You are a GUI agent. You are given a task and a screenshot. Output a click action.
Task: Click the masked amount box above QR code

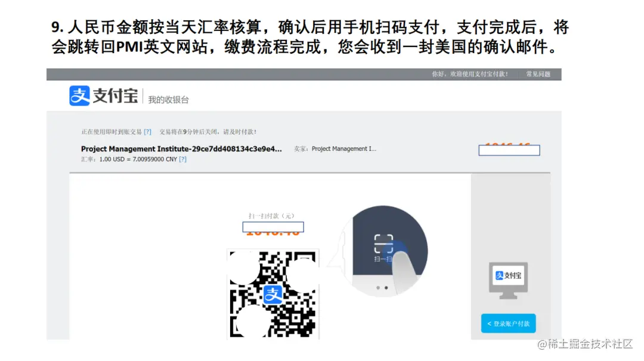pos(273,227)
